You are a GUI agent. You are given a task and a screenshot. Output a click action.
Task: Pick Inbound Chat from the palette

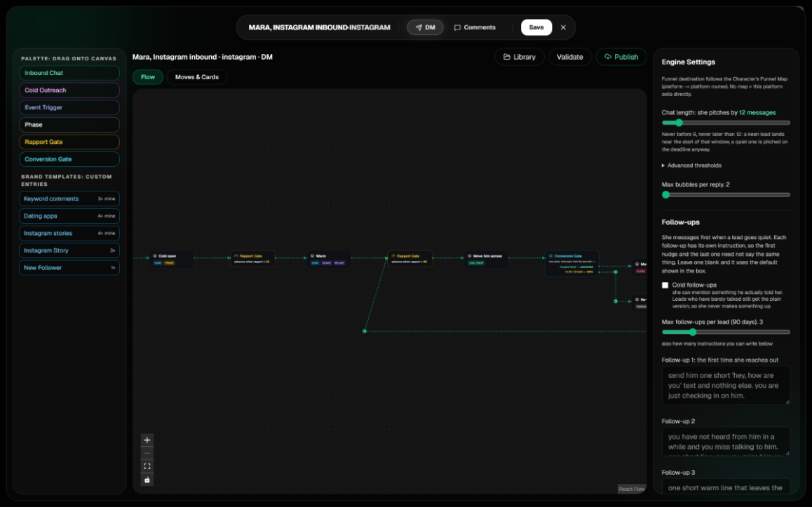(69, 73)
